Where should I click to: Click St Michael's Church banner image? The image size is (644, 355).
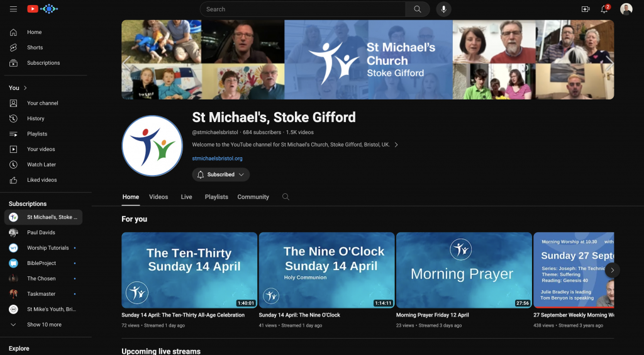(367, 60)
